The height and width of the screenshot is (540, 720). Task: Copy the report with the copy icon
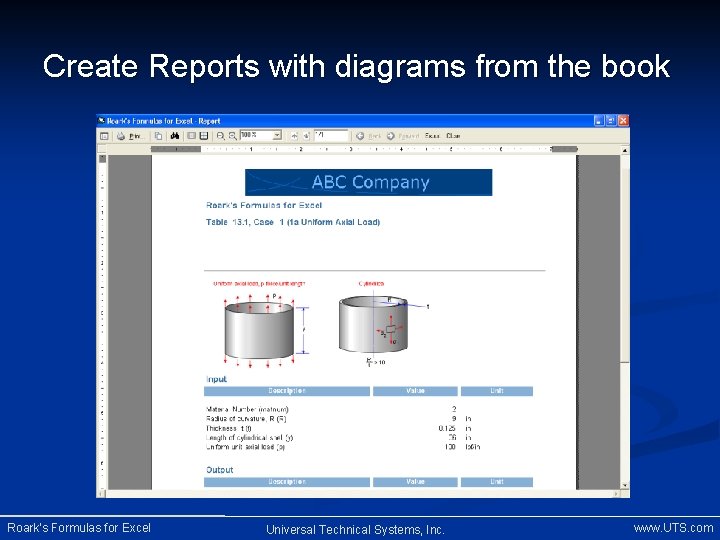point(158,136)
